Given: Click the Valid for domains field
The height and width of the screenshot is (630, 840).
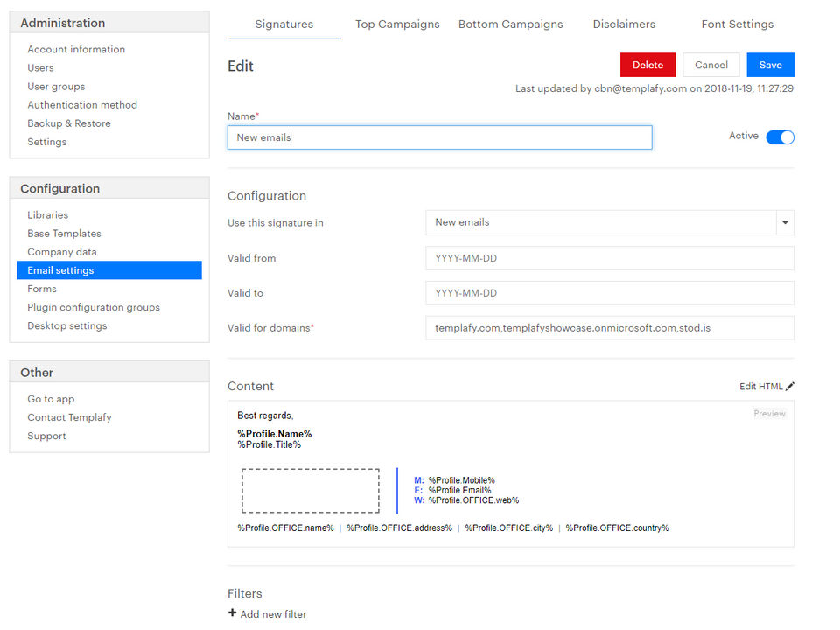Looking at the screenshot, I should click(610, 328).
